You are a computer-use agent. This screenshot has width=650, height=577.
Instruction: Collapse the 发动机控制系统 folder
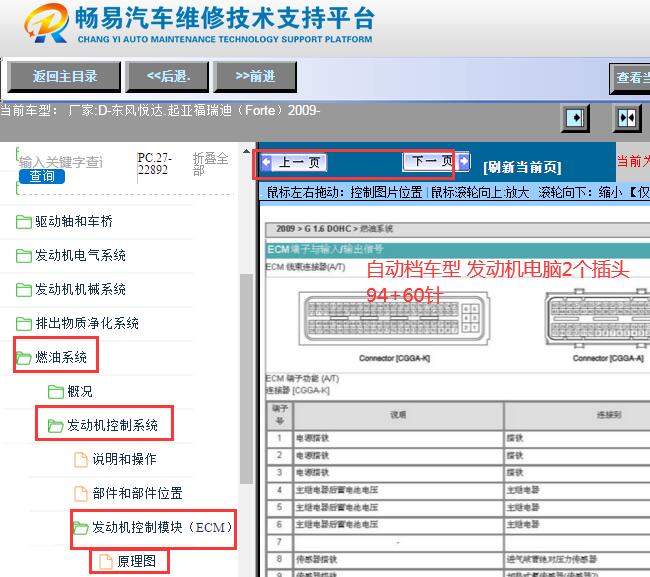click(x=112, y=425)
